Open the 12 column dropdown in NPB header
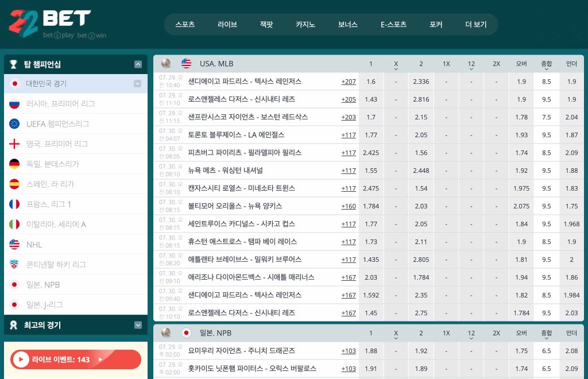The height and width of the screenshot is (379, 588). (x=471, y=338)
